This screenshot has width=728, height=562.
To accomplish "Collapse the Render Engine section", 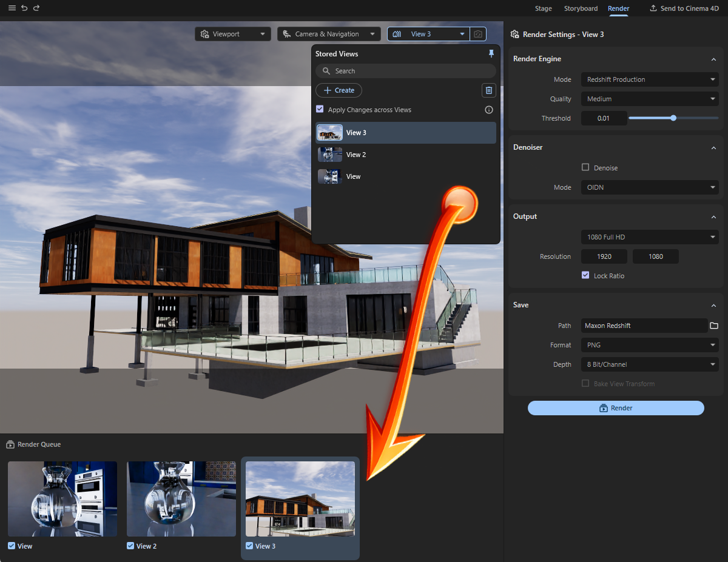I will coord(713,59).
